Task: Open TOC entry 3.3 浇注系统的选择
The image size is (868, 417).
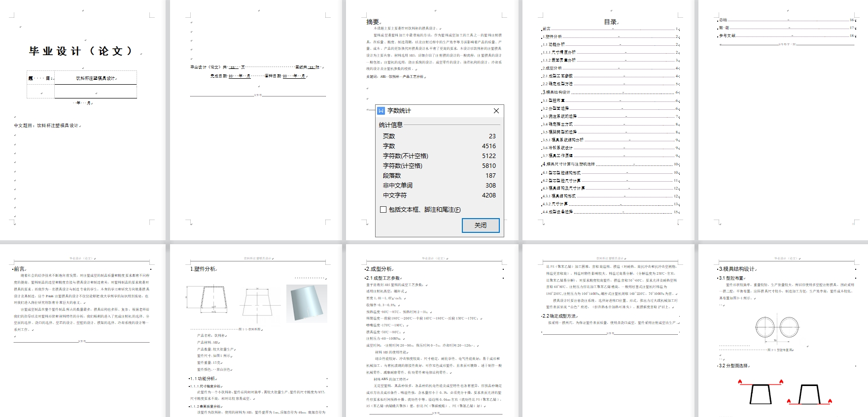Action: pos(611,117)
